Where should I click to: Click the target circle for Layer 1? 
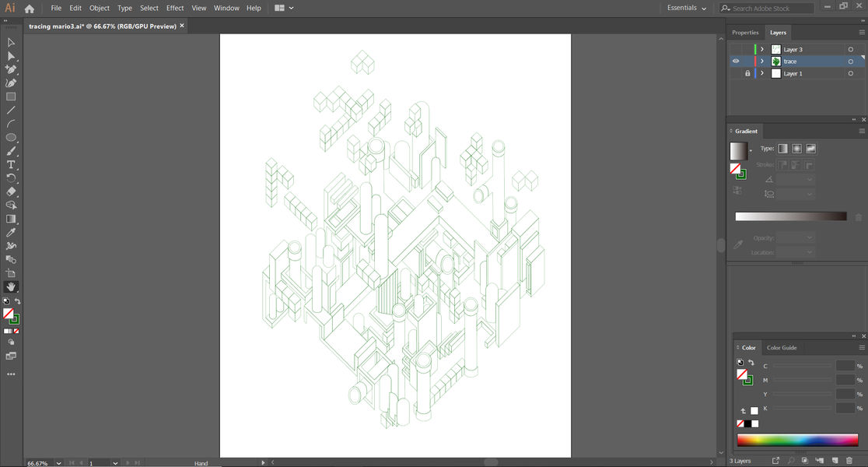coord(851,73)
